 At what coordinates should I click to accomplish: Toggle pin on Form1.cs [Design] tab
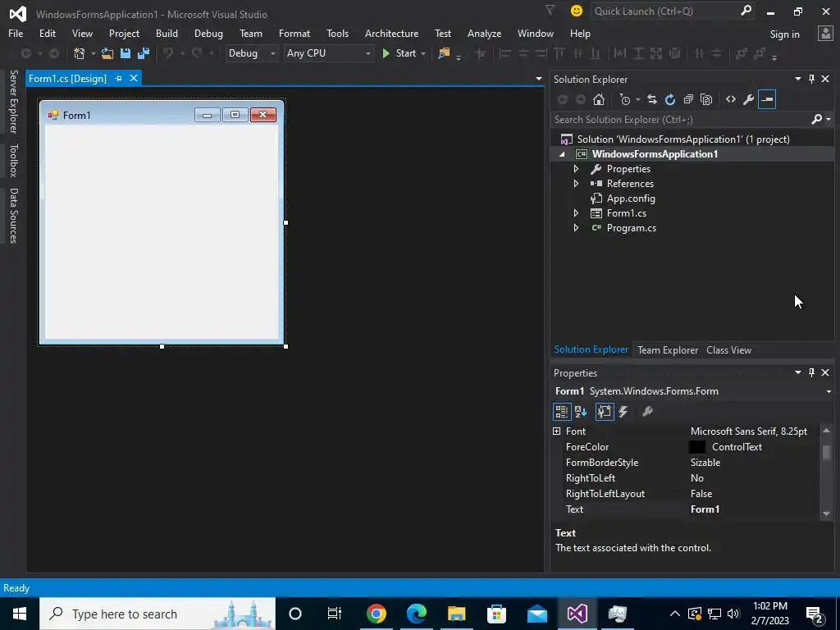coord(118,78)
